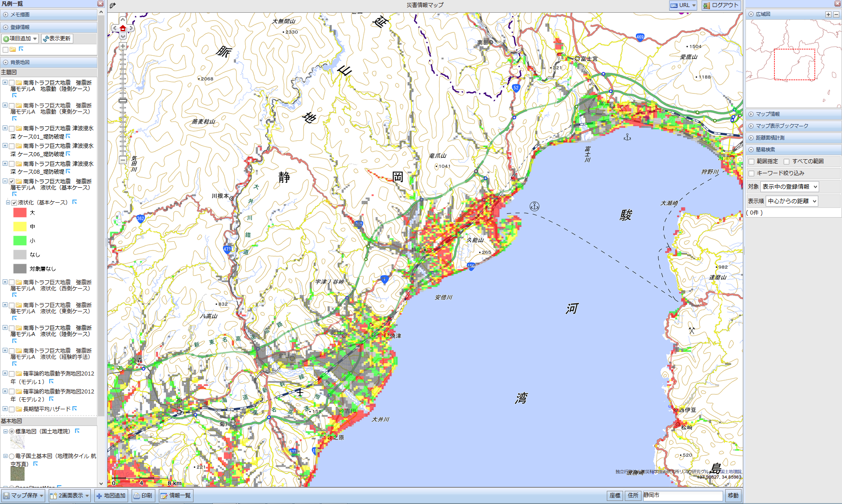Zoom in with the map plus button
Image resolution: width=842 pixels, height=504 pixels.
tap(123, 46)
